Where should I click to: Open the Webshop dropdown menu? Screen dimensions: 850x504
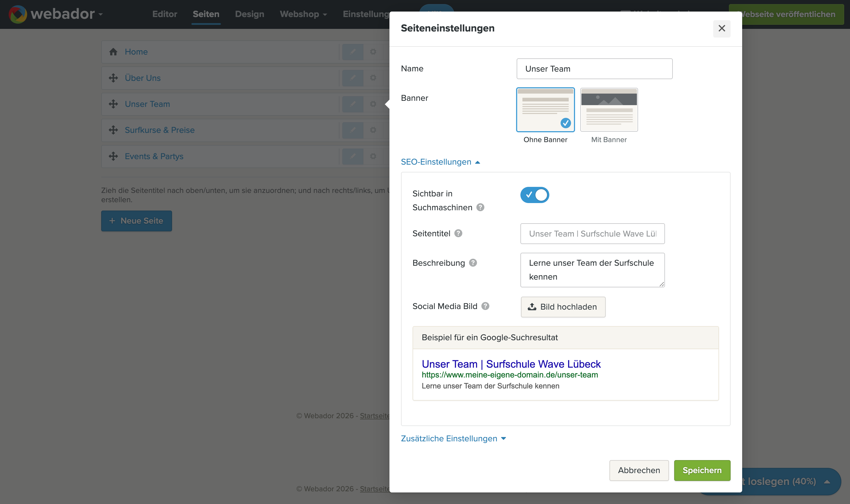(303, 14)
